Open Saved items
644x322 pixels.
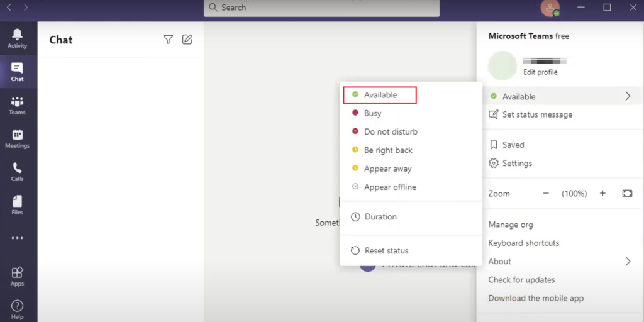click(x=513, y=145)
